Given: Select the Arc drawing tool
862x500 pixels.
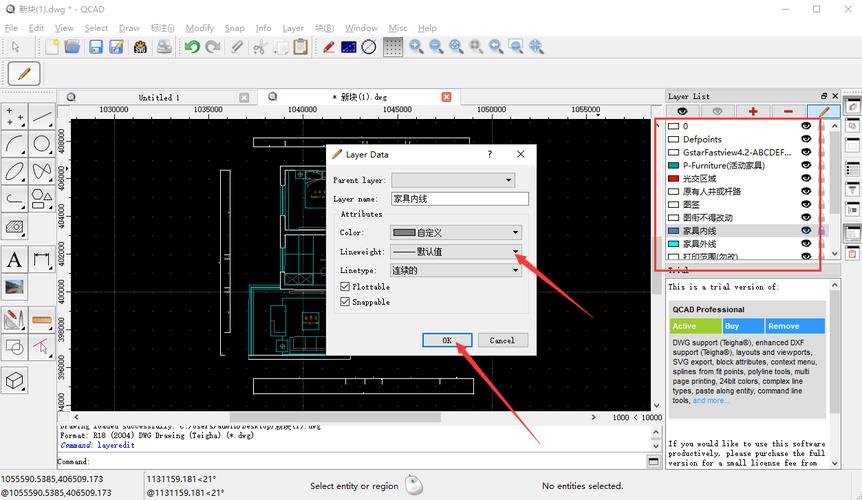Looking at the screenshot, I should 14,144.
